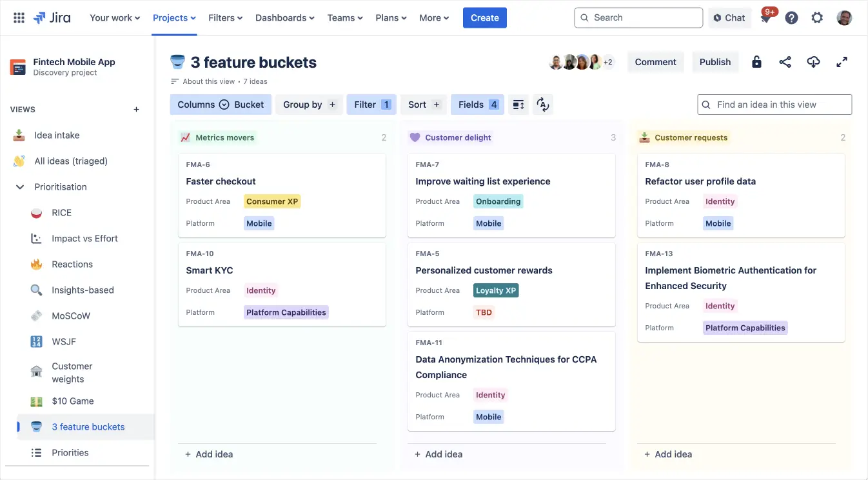
Task: Open Personalized customer rewards card
Action: click(x=511, y=285)
